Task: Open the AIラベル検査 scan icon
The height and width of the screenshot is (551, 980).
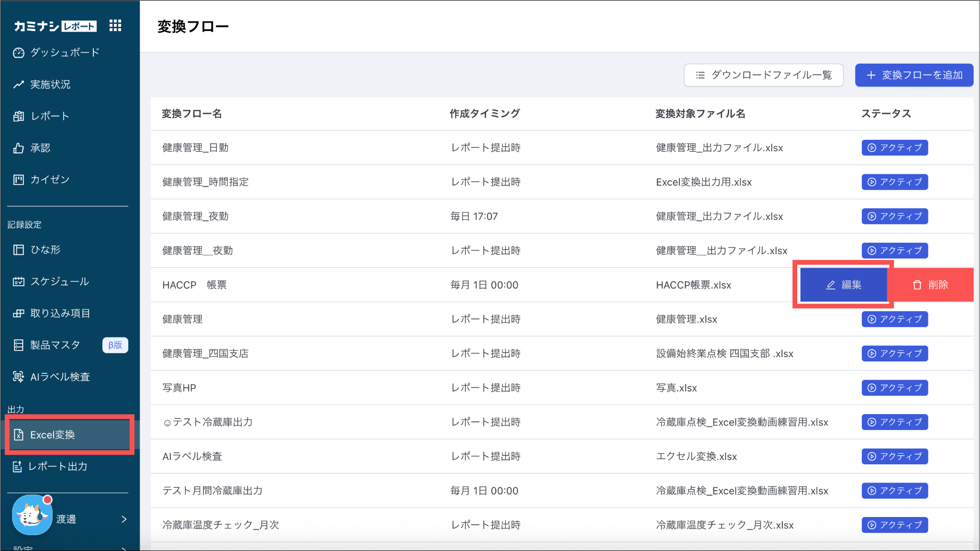Action: point(19,377)
